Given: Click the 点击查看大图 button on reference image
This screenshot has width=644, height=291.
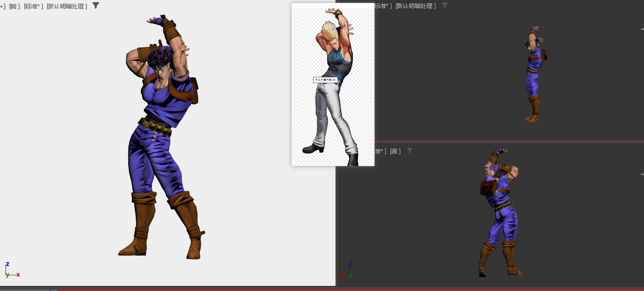Looking at the screenshot, I should coord(326,79).
